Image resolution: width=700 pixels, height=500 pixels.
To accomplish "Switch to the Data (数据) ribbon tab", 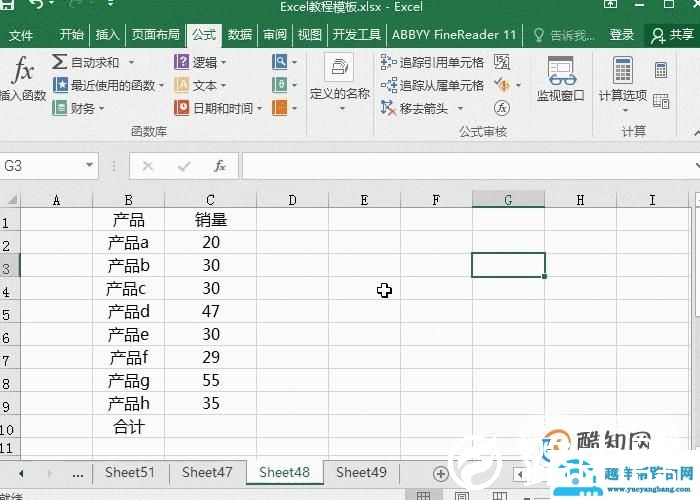I will click(240, 35).
